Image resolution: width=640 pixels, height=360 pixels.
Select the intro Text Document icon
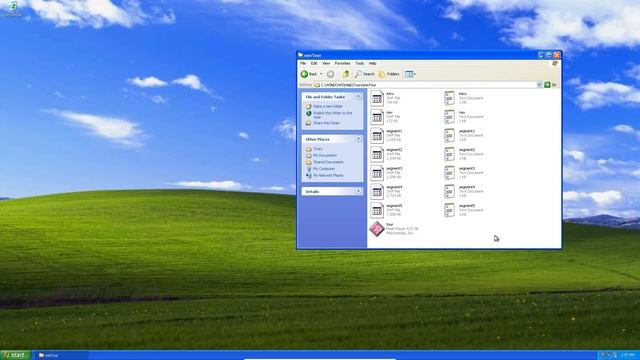(449, 98)
